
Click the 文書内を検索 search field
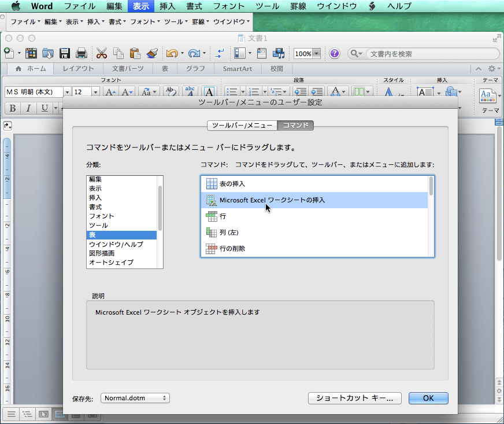[x=433, y=54]
